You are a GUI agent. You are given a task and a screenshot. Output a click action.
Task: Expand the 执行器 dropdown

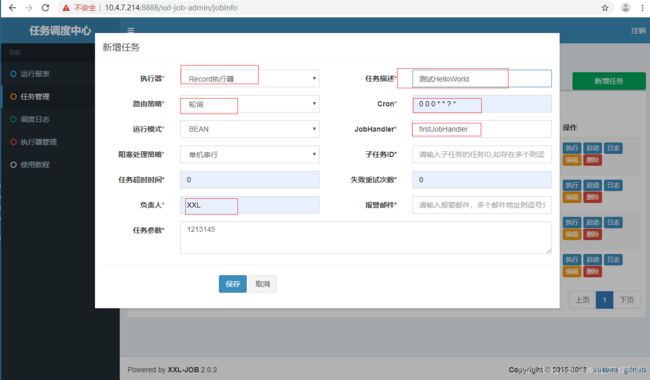coord(250,78)
